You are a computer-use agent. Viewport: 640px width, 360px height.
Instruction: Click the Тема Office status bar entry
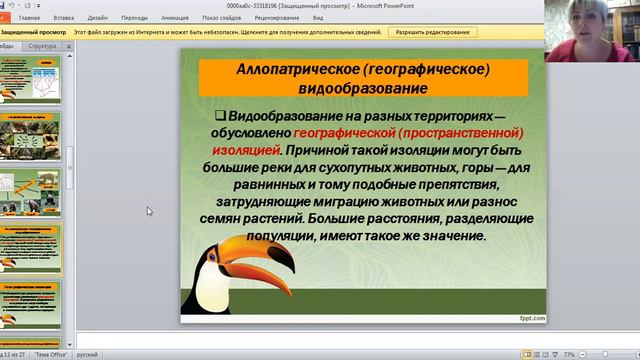click(51, 355)
